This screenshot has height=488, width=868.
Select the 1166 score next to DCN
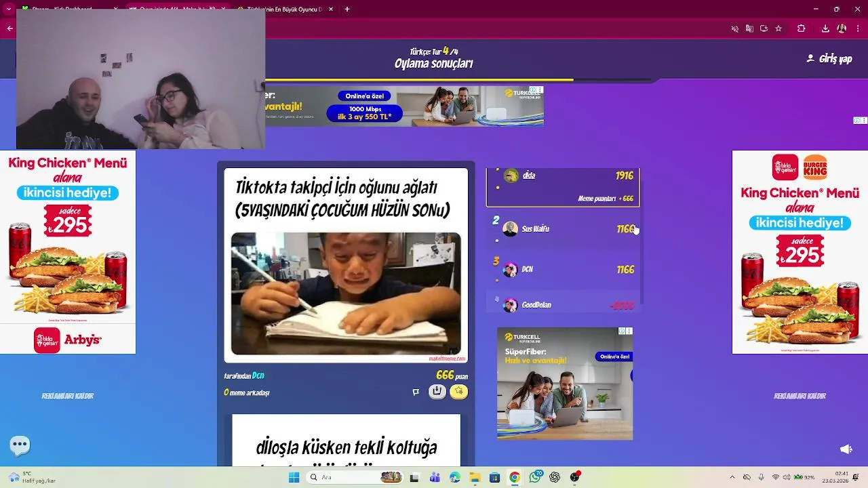pyautogui.click(x=625, y=270)
